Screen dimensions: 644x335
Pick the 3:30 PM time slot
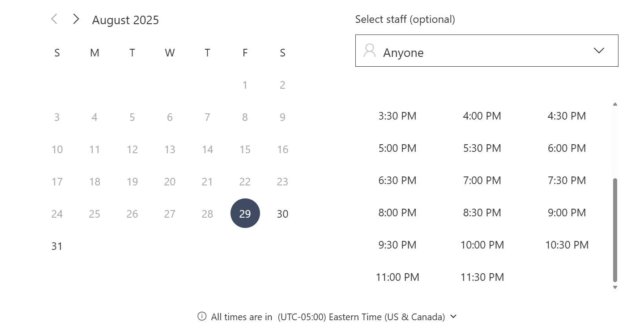pyautogui.click(x=397, y=116)
